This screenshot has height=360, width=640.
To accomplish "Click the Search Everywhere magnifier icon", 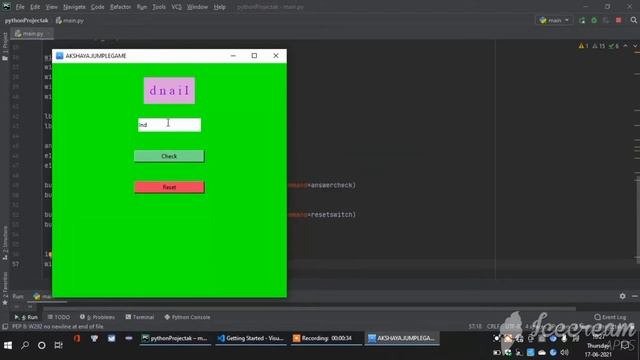I will point(633,20).
